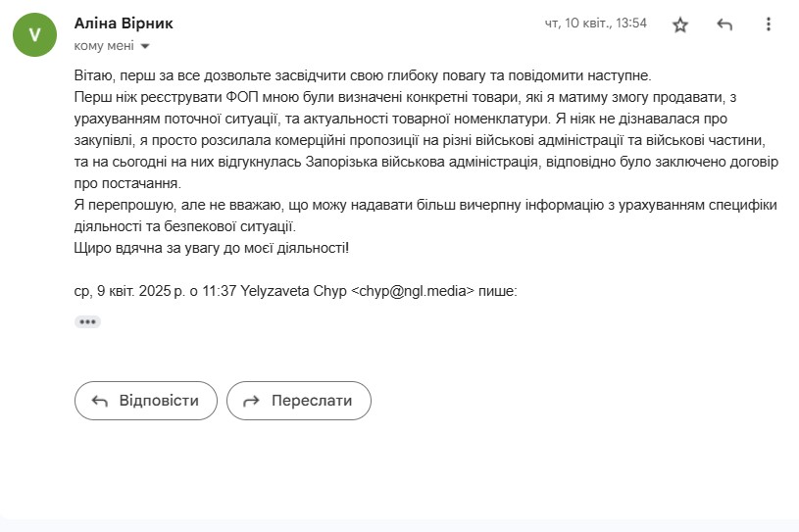799x532 pixels.
Task: Expand recipient details arrow next to мені
Action: point(145,46)
